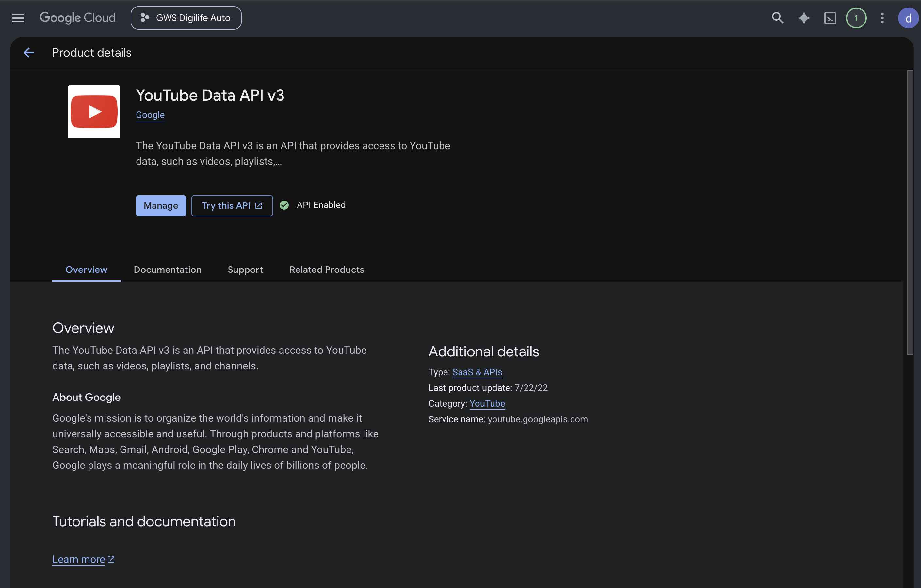Screen dimensions: 921x588
Task: Click the Try this API button
Action: pyautogui.click(x=232, y=206)
